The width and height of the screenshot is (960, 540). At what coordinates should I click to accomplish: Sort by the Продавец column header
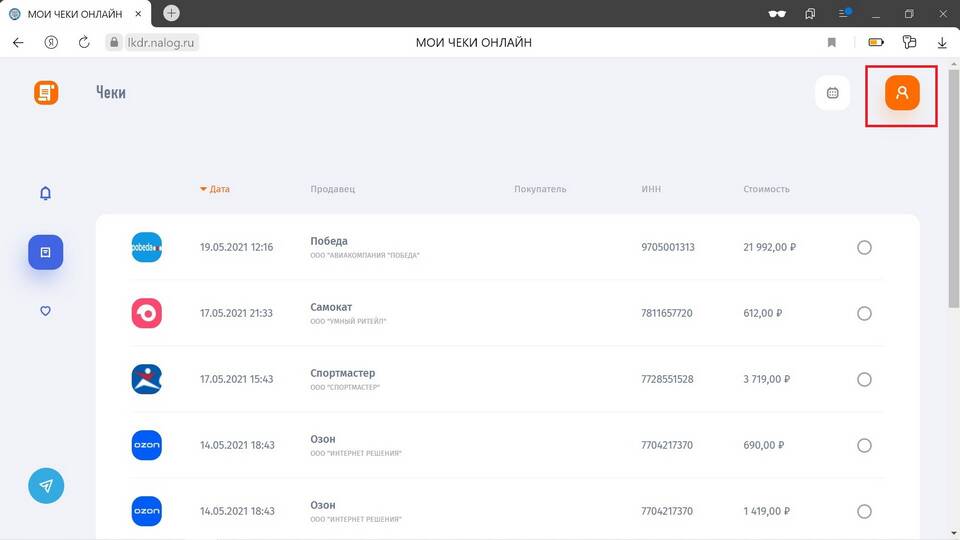coord(332,189)
